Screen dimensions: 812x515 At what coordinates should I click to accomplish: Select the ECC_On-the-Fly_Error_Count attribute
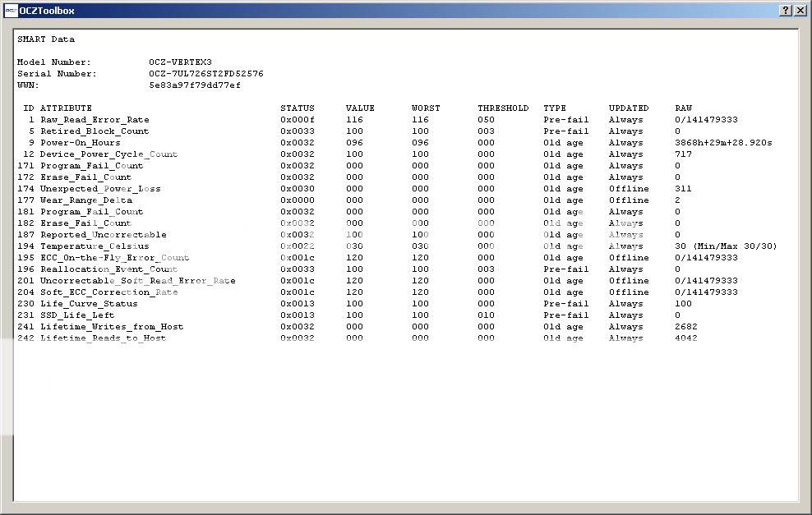click(x=114, y=257)
